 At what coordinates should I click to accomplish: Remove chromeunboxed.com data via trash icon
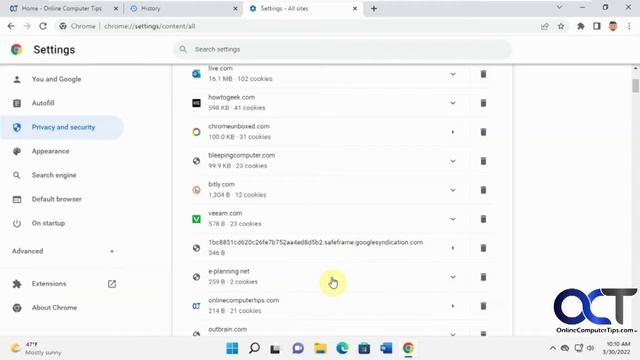pos(483,132)
